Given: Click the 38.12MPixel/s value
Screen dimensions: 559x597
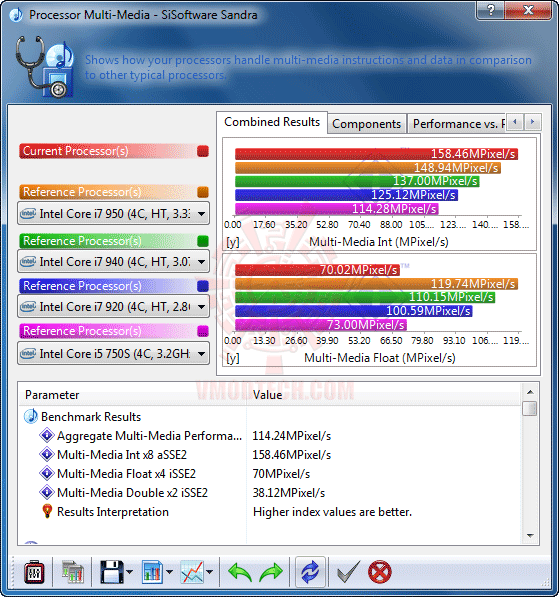Looking at the screenshot, I should (x=289, y=493).
